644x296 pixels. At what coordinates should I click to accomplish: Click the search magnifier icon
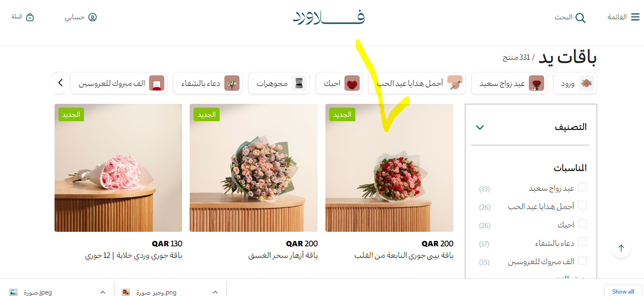(x=581, y=18)
